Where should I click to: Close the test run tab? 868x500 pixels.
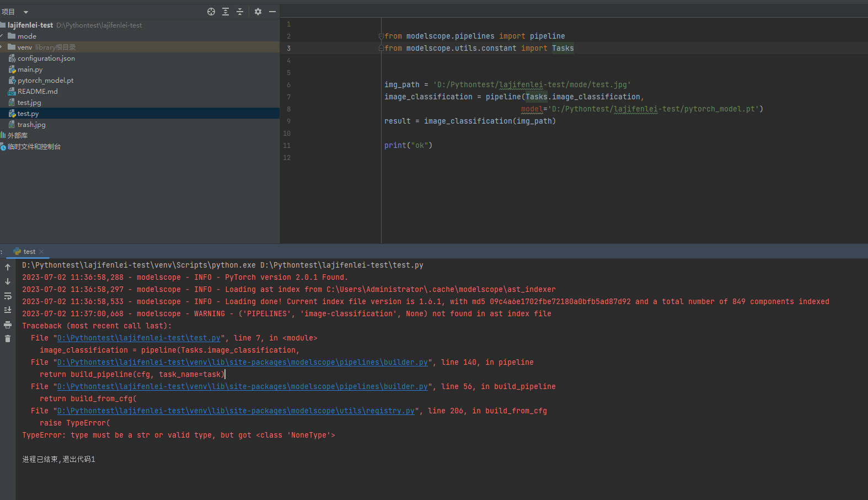click(41, 252)
